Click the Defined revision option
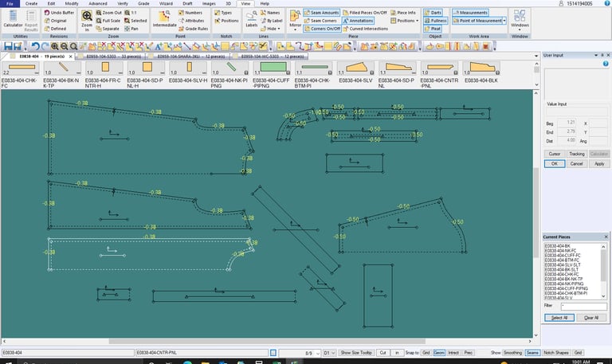612x364 pixels. tap(55, 29)
